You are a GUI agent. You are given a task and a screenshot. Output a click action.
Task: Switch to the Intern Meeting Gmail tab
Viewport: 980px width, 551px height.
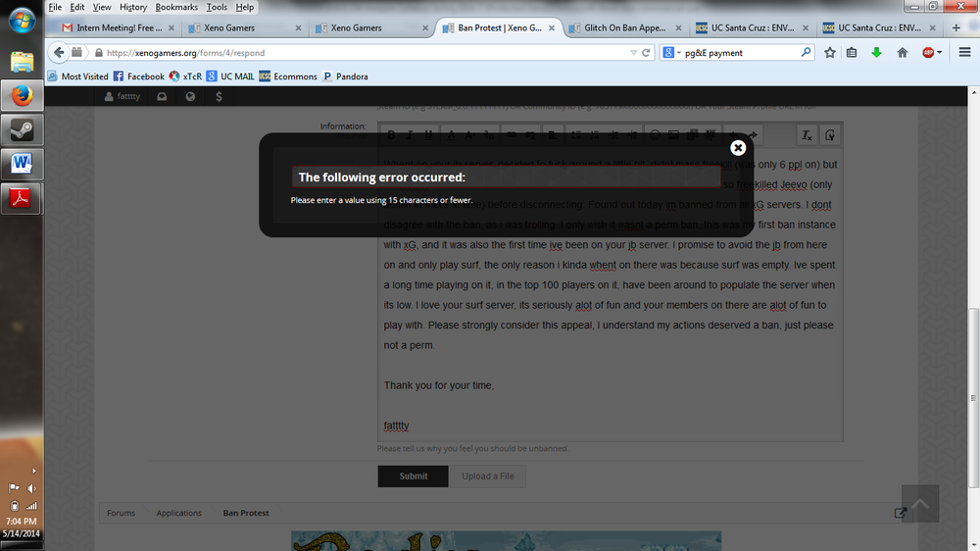coord(119,27)
